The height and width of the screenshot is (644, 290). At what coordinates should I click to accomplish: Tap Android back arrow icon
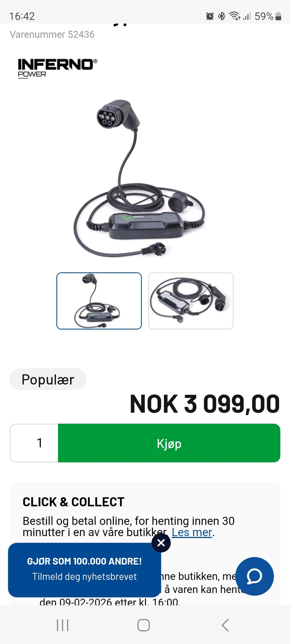click(x=225, y=625)
